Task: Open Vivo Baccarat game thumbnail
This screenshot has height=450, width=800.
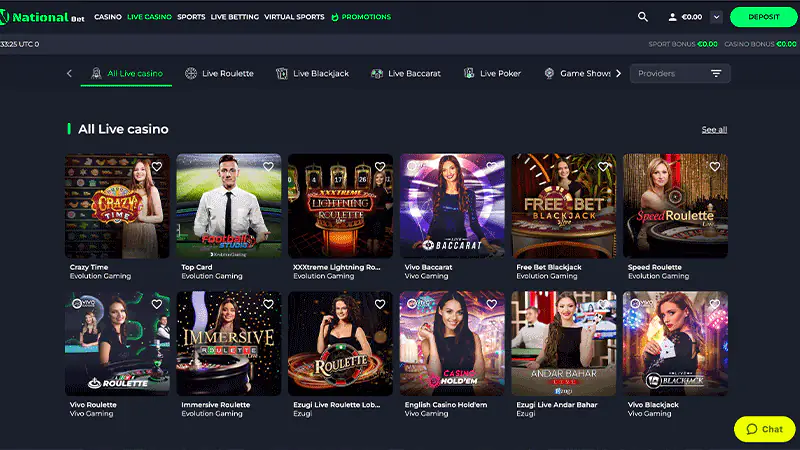Action: [x=452, y=206]
